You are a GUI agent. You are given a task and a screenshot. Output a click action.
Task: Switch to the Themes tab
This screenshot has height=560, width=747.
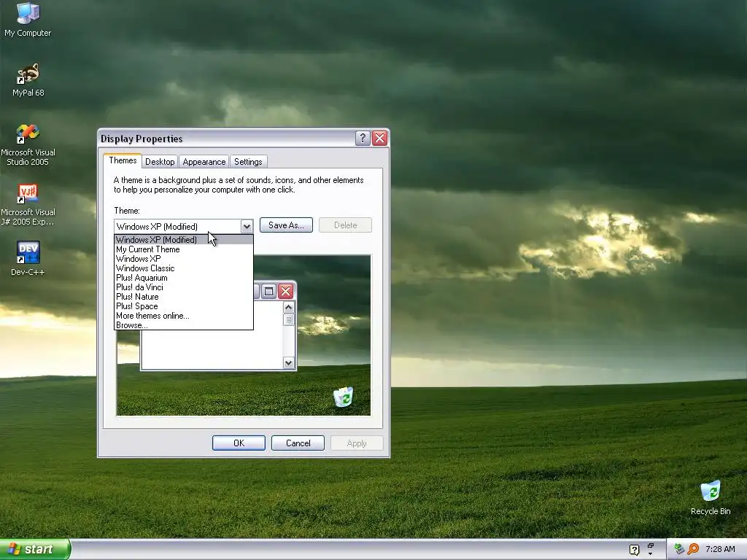[x=123, y=160]
